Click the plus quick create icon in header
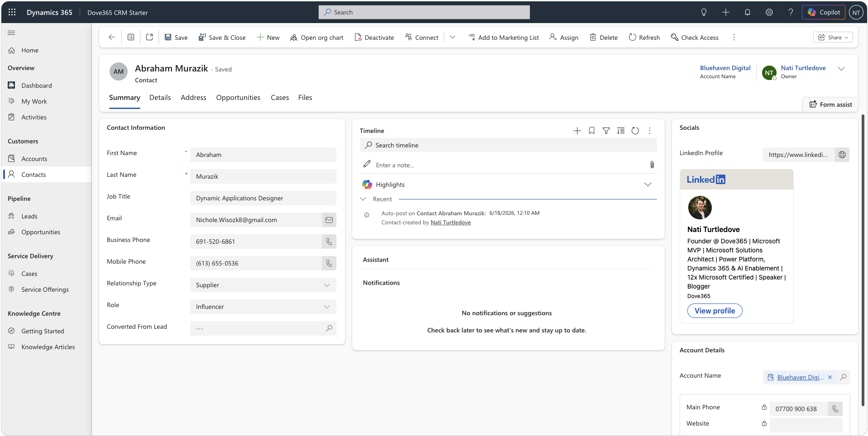Screen dimensions: 868x436 pos(725,12)
